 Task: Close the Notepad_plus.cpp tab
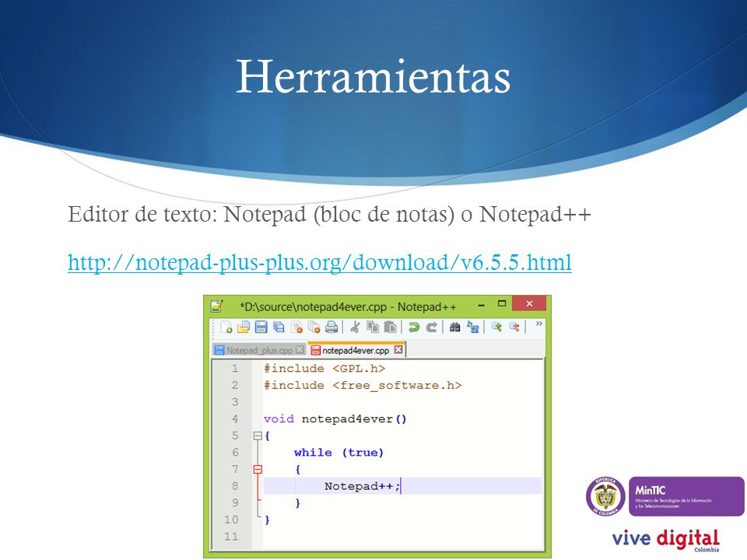click(x=300, y=349)
